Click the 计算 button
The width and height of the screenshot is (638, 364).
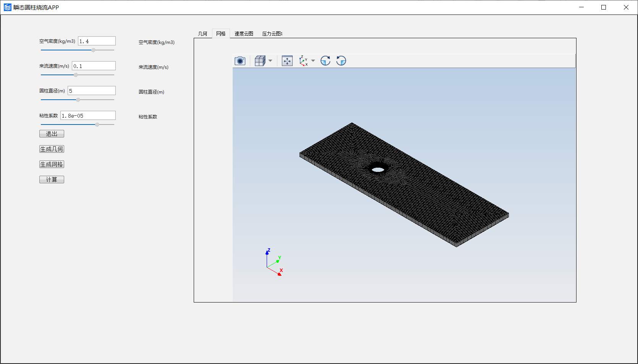[52, 180]
